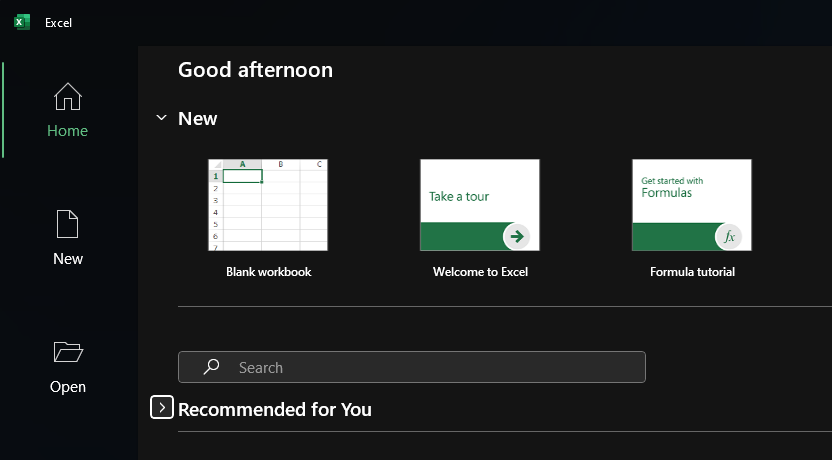
Task: Click the Recommended for You heading
Action: [275, 410]
